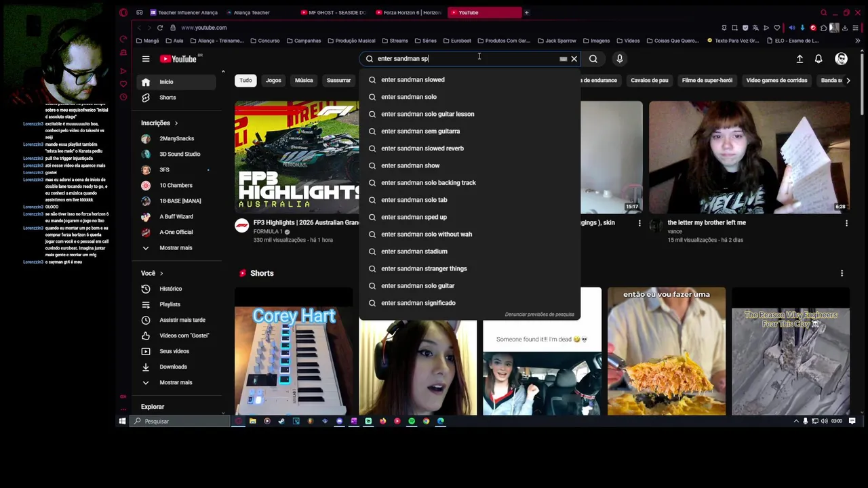Expand Mostrar mais under Você
868x488 pixels.
tap(178, 382)
